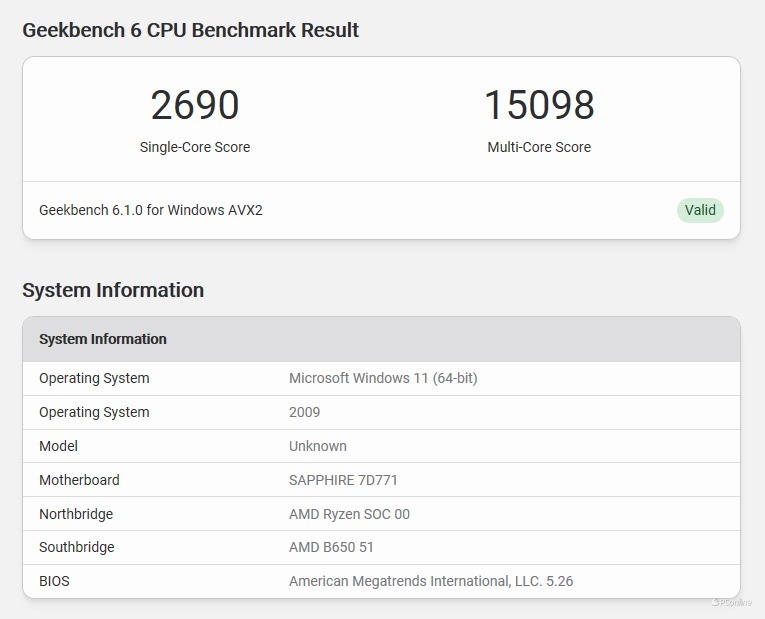Click the Motherboard row label
The height and width of the screenshot is (619, 765).
[x=79, y=480]
